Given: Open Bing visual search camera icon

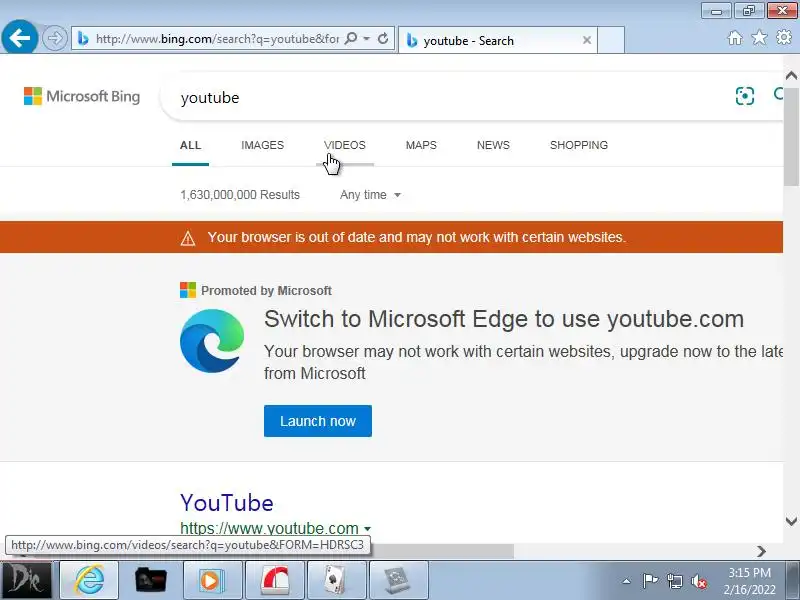Looking at the screenshot, I should pyautogui.click(x=744, y=95).
